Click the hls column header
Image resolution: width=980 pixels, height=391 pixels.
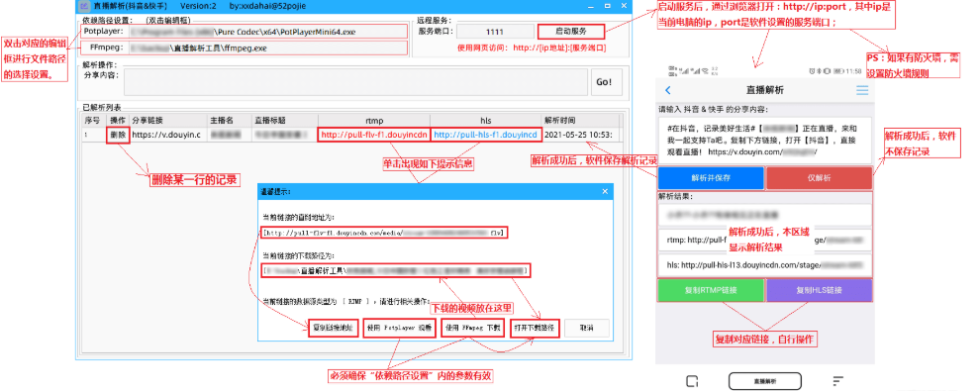(485, 120)
